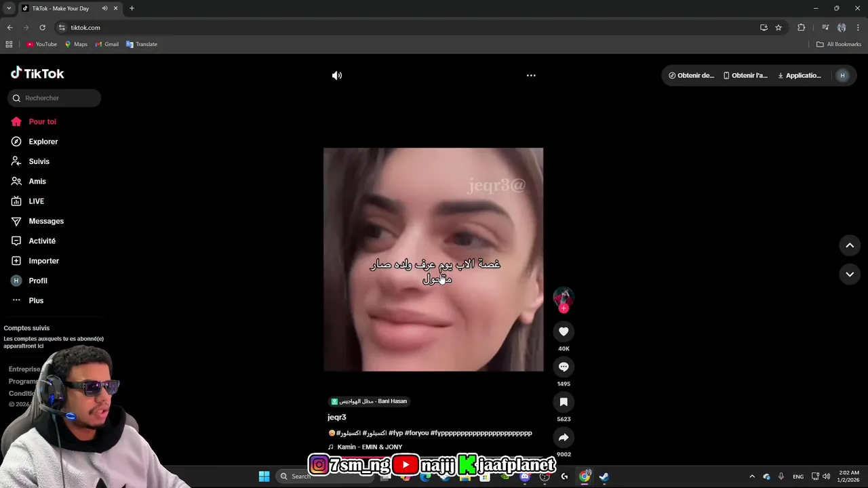
Task: Go to the next video
Action: point(850,274)
